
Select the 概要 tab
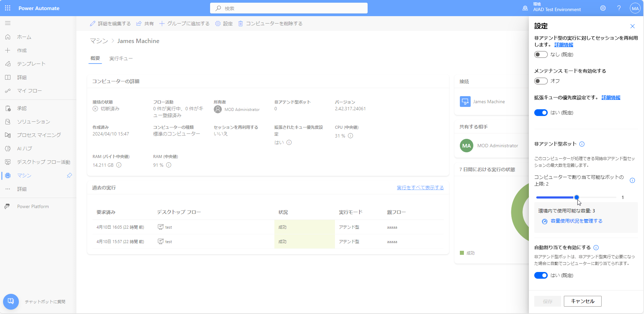click(x=95, y=58)
